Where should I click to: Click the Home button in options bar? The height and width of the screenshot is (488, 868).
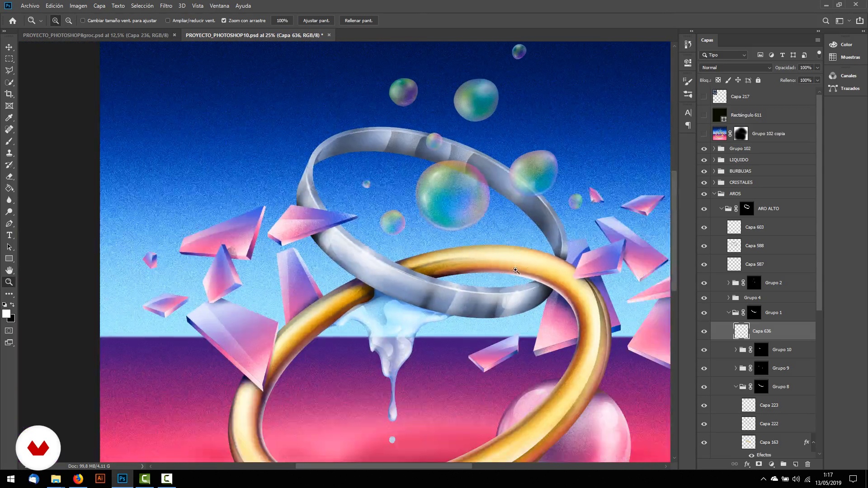13,20
